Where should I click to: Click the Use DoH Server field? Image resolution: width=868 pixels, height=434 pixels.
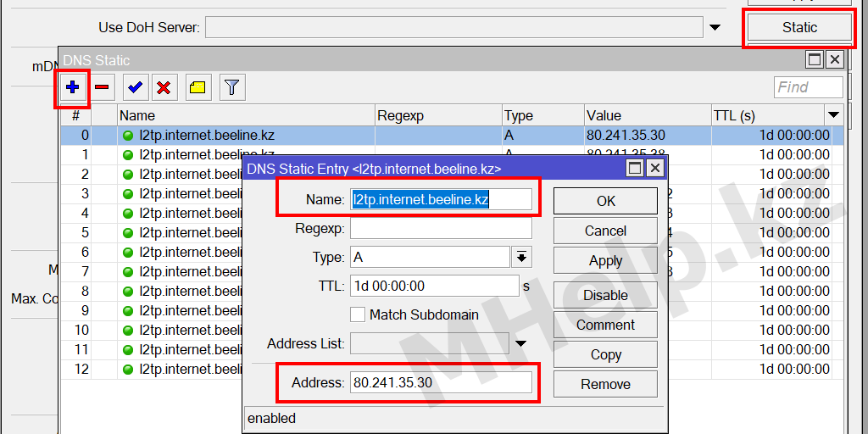454,27
